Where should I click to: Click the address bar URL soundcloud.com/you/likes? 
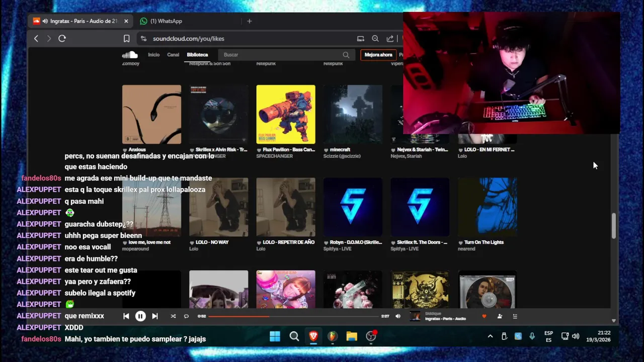tap(189, 39)
